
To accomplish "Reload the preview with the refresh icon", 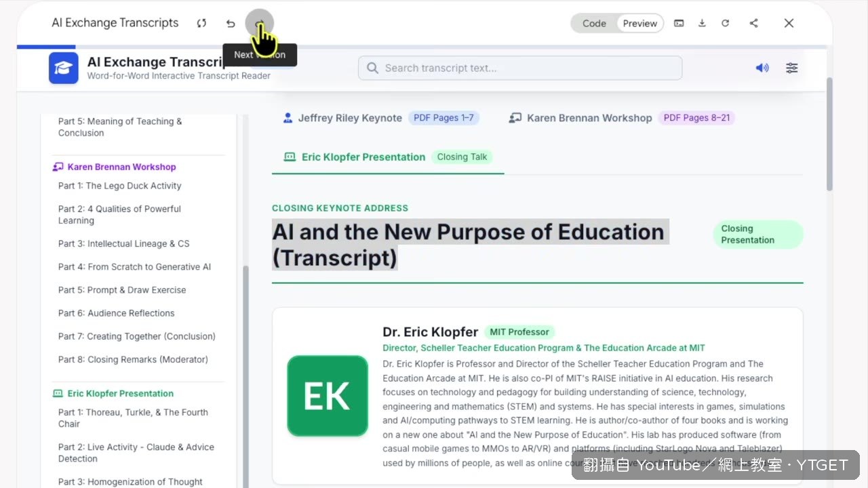I will [725, 23].
